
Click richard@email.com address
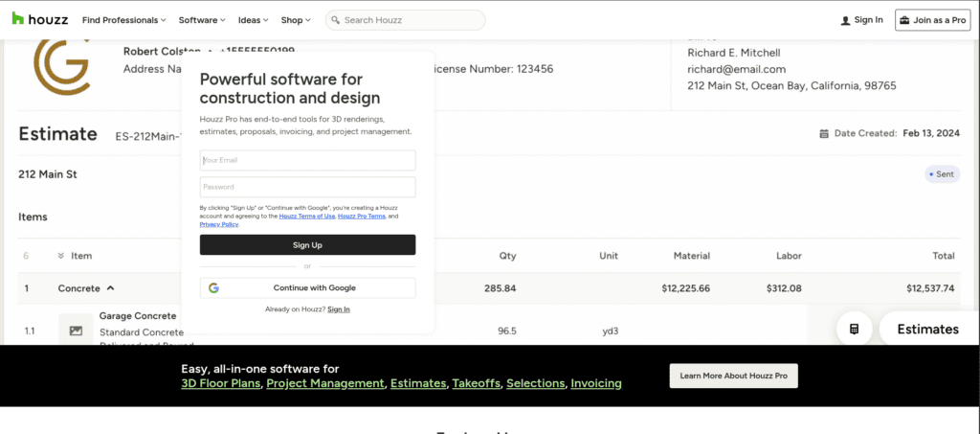click(736, 69)
